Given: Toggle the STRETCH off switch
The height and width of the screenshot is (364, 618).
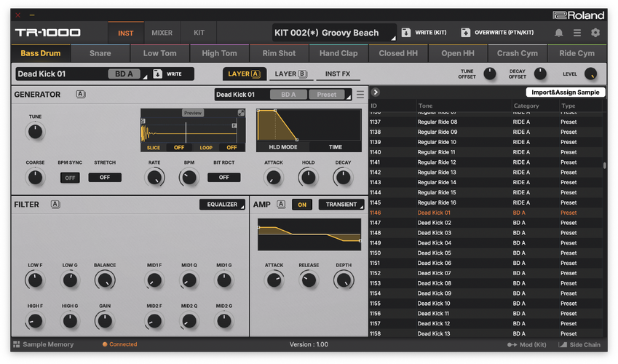Looking at the screenshot, I should pyautogui.click(x=105, y=178).
